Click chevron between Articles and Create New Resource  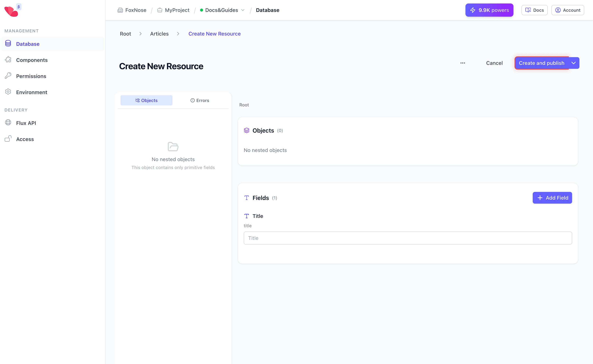click(x=178, y=34)
